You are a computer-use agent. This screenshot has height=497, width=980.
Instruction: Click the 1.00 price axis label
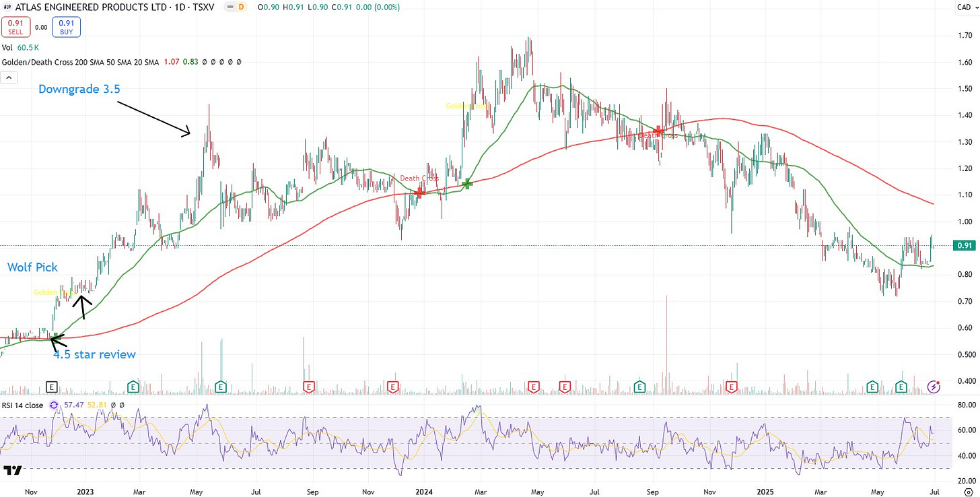point(964,222)
